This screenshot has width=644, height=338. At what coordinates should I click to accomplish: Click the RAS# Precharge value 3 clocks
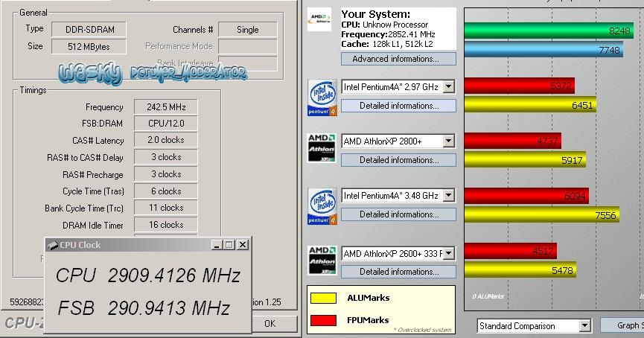point(166,174)
